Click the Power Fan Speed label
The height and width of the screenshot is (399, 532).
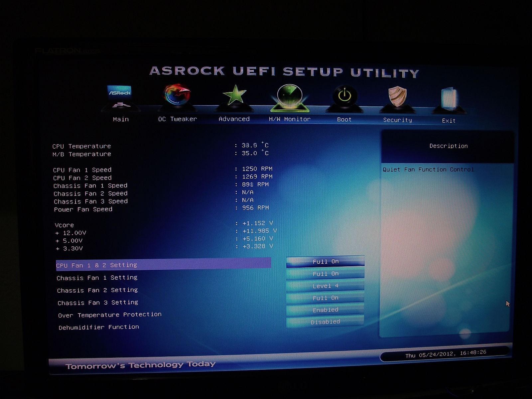pos(83,209)
